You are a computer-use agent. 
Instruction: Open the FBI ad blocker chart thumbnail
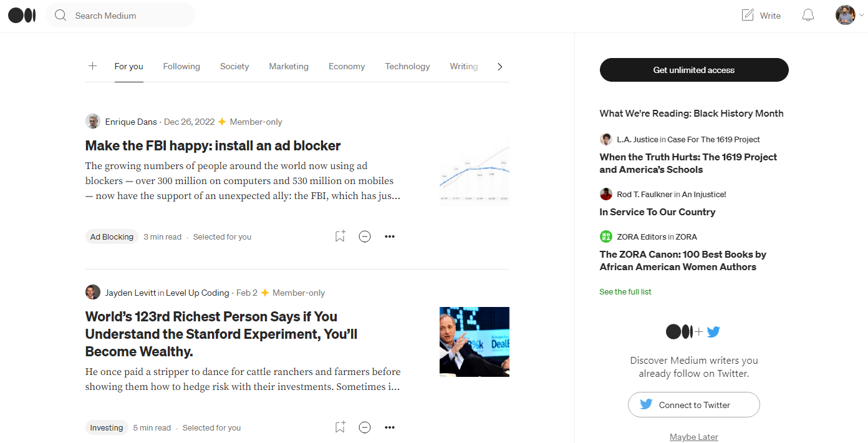475,170
